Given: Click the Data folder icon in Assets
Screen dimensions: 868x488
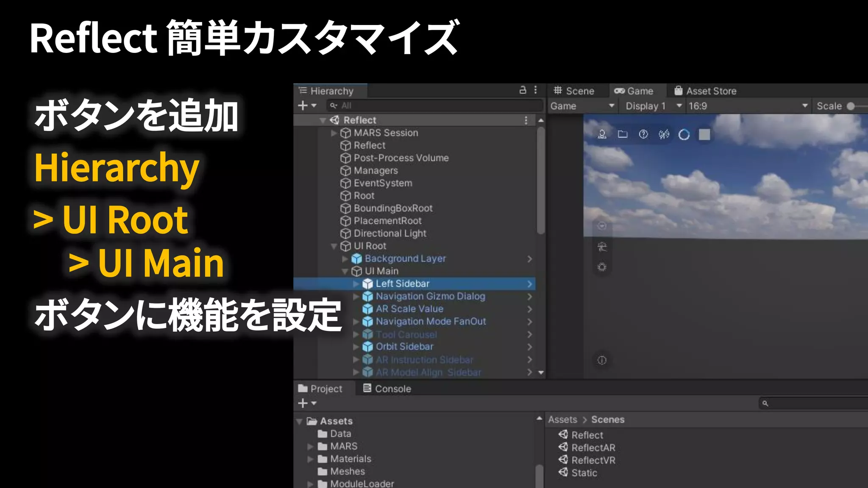Looking at the screenshot, I should pyautogui.click(x=323, y=434).
